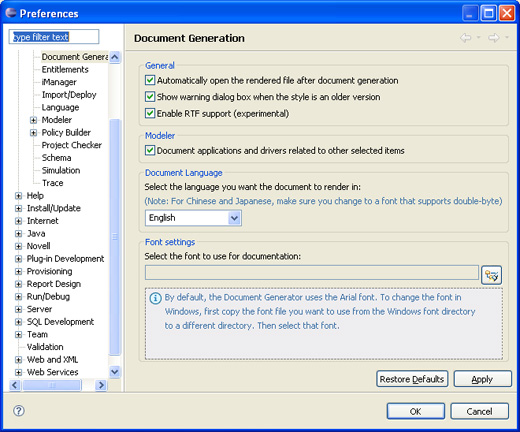
Task: Expand the Internet tree node
Action: tap(19, 221)
